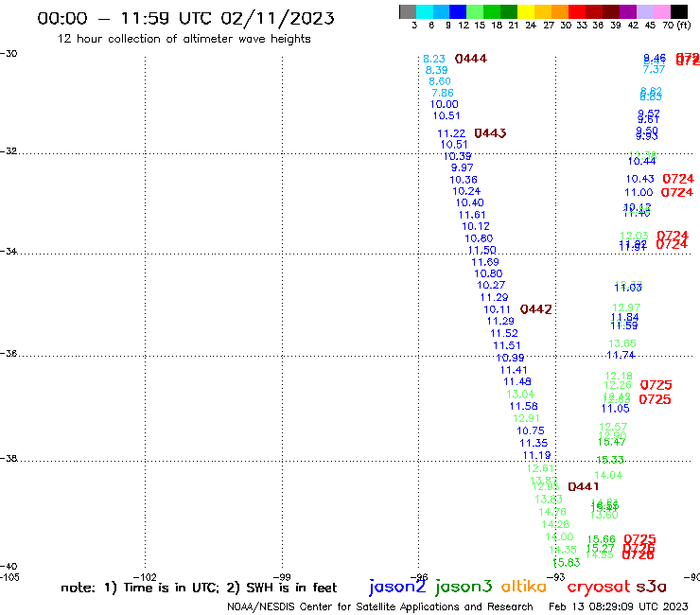The image size is (700, 615).
Task: Click the 0443 time stamp label
Action: 490,133
